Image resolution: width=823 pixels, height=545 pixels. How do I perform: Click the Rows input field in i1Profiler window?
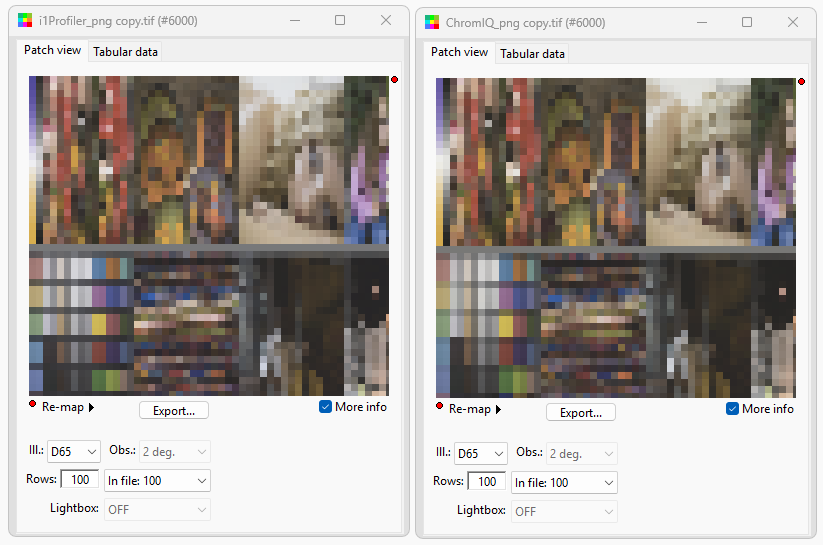click(80, 479)
